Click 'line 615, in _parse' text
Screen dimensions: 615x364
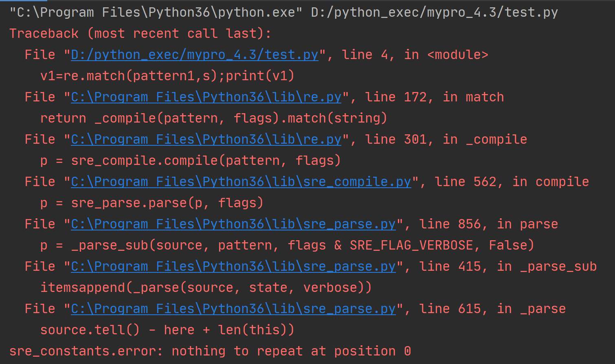click(492, 309)
